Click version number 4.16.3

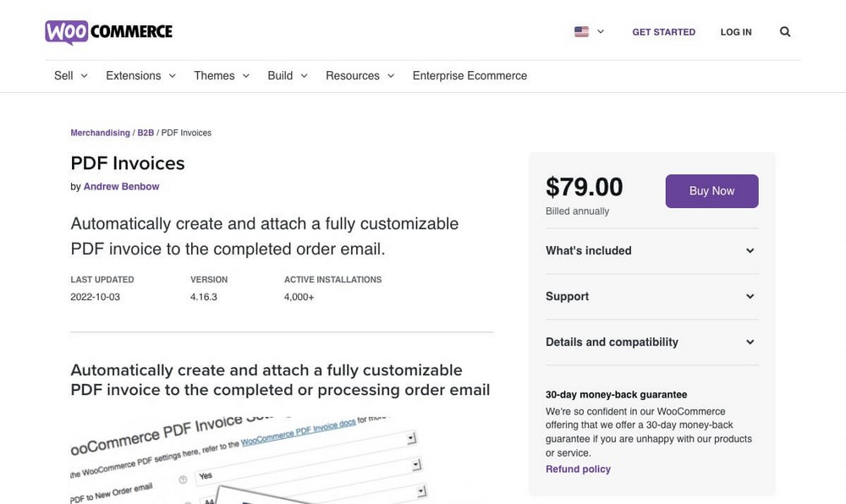click(203, 297)
